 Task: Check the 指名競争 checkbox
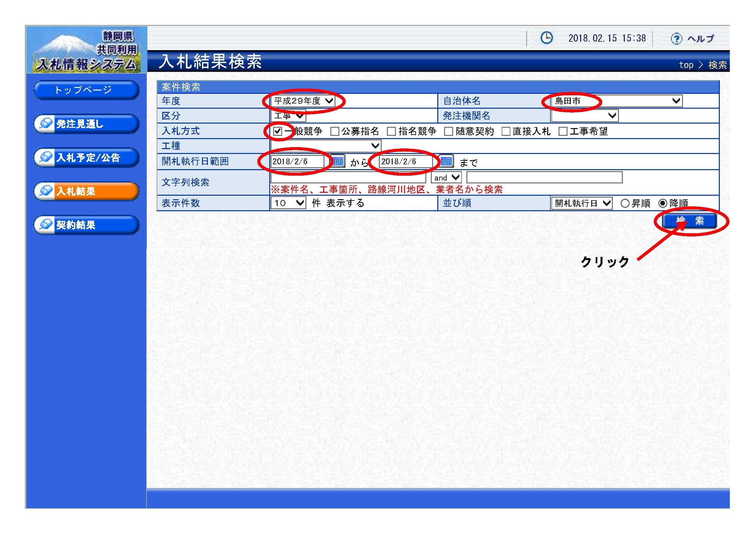pos(391,131)
